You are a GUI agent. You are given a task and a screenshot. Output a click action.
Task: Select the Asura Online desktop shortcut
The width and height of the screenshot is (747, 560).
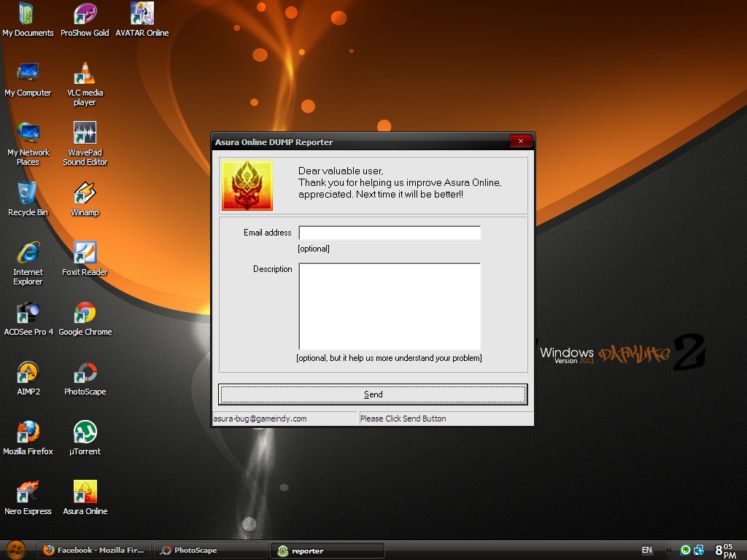[x=85, y=498]
